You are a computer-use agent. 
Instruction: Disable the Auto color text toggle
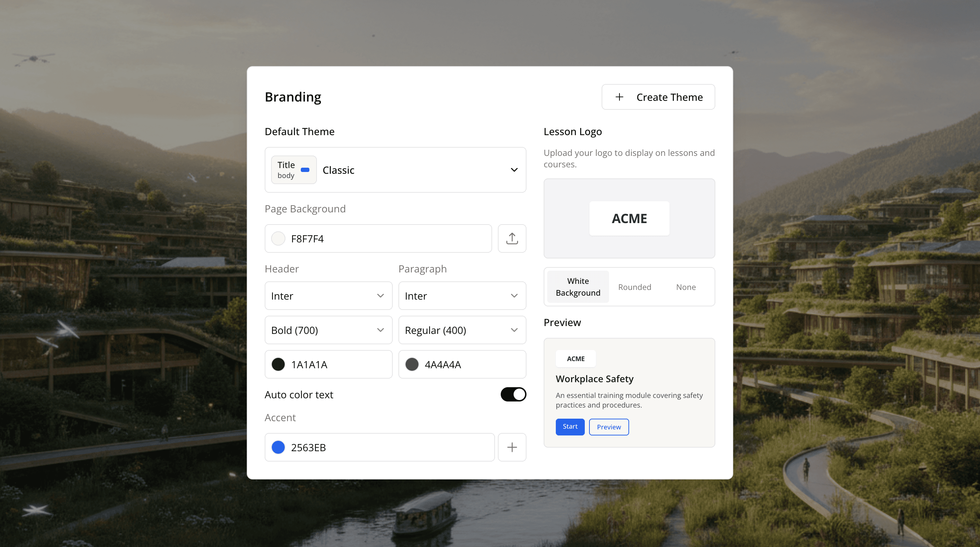(x=513, y=394)
